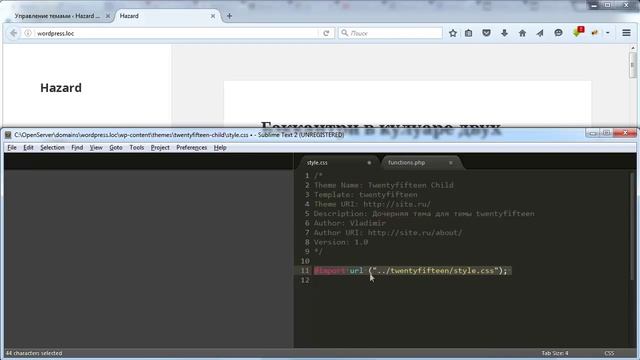640x360 pixels.
Task: Go to Firefox home page icon
Action: 522,33
